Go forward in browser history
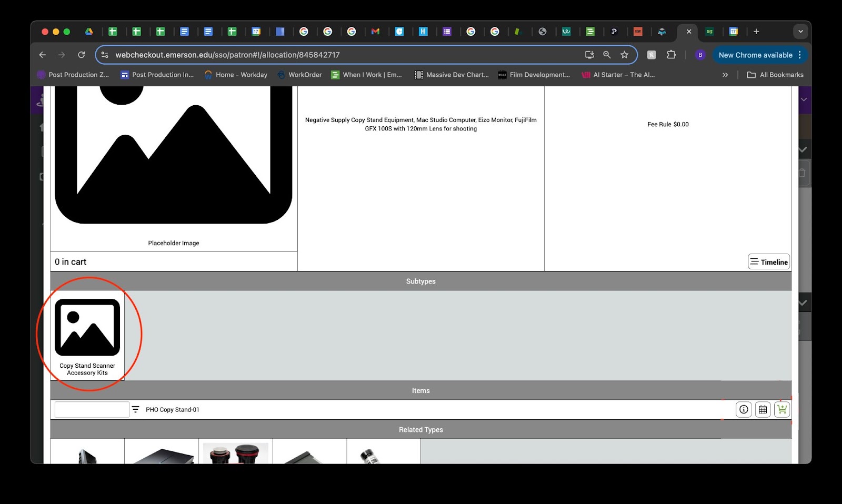 pos(62,55)
